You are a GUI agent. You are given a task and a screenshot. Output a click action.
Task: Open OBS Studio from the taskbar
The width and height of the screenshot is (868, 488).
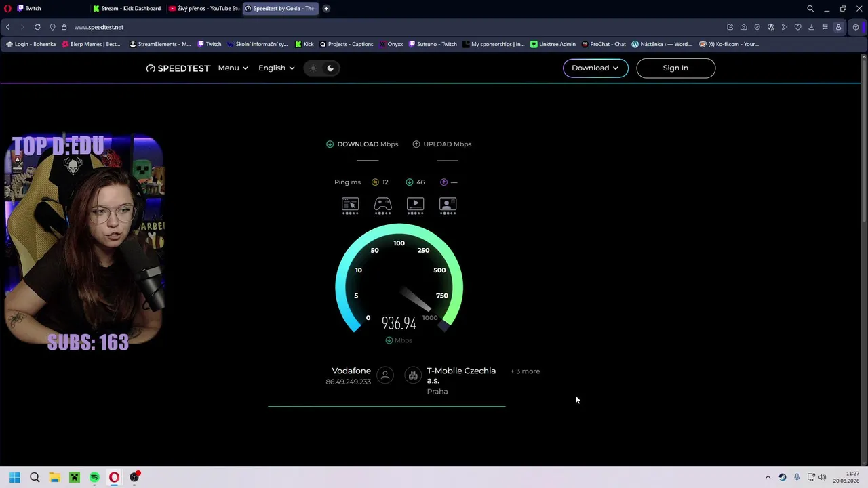click(x=134, y=477)
